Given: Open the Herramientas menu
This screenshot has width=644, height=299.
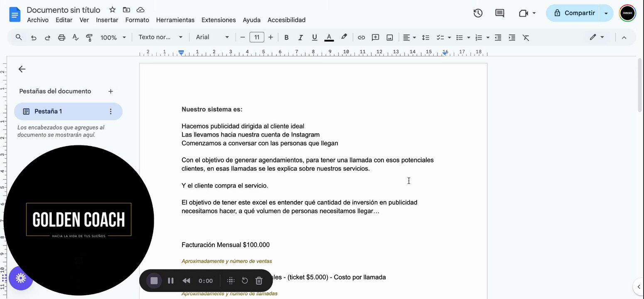Looking at the screenshot, I should (x=175, y=20).
